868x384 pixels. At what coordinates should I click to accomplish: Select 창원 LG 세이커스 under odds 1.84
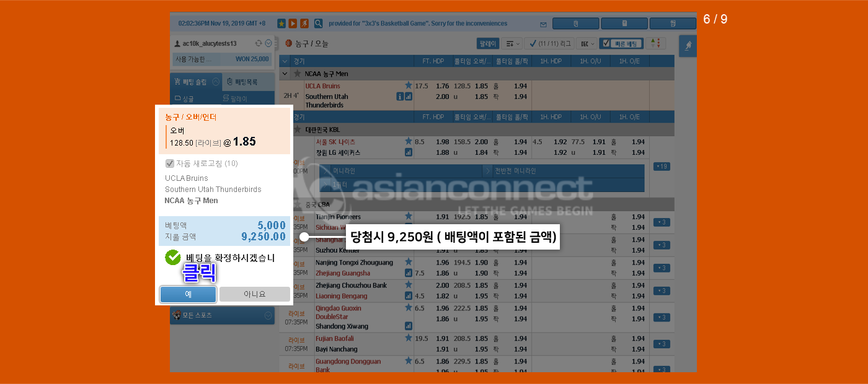pos(481,152)
